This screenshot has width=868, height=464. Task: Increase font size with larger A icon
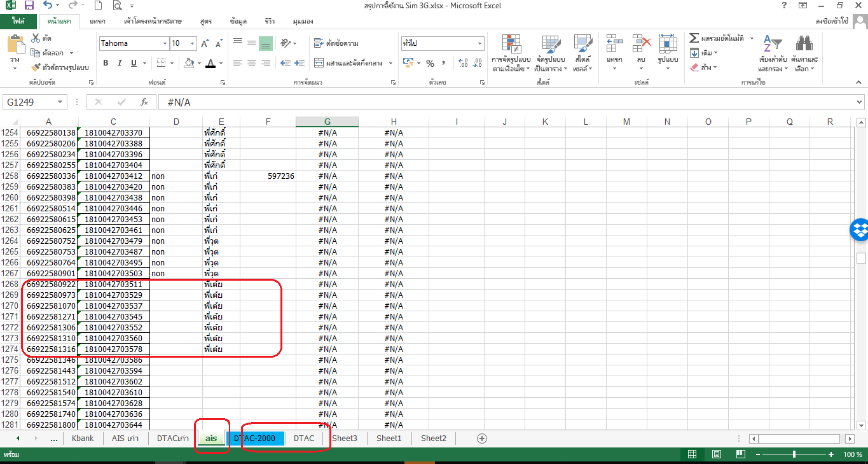205,43
